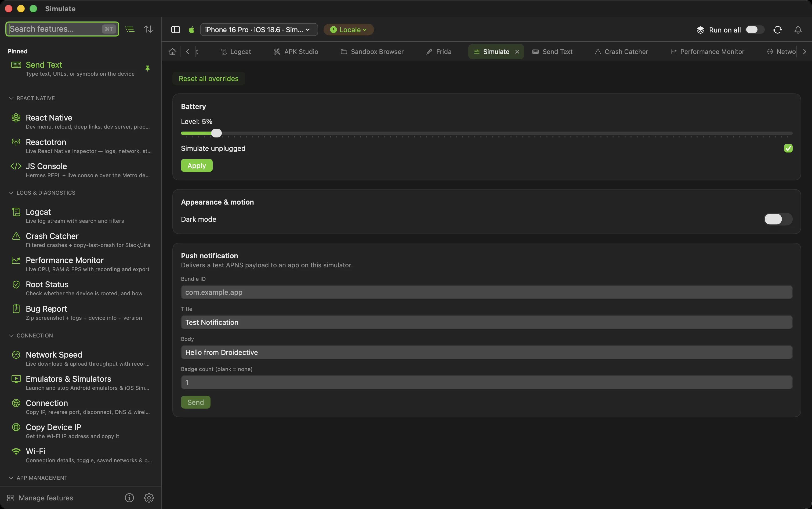Click the notification Title input field
The height and width of the screenshot is (509, 812).
point(487,322)
